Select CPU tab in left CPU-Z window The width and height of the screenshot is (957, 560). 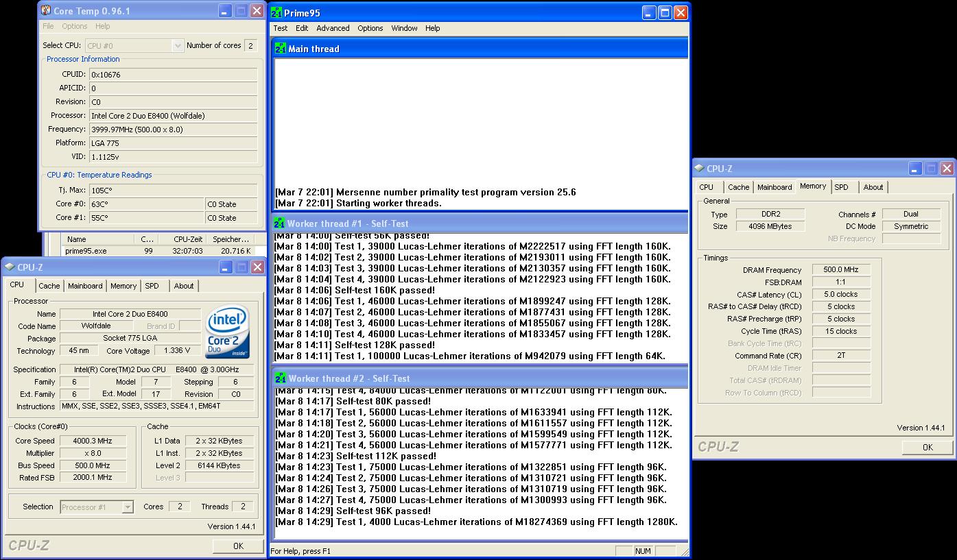(x=17, y=284)
